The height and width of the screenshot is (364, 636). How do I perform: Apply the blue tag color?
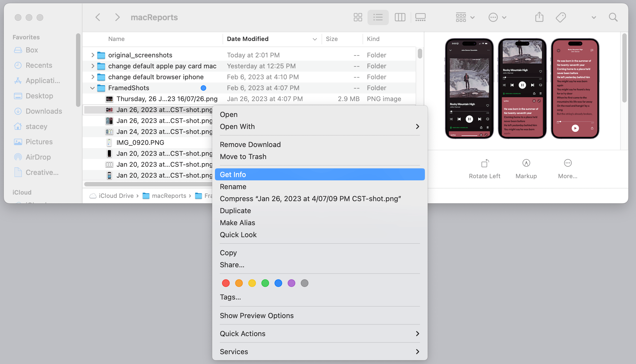coord(278,283)
